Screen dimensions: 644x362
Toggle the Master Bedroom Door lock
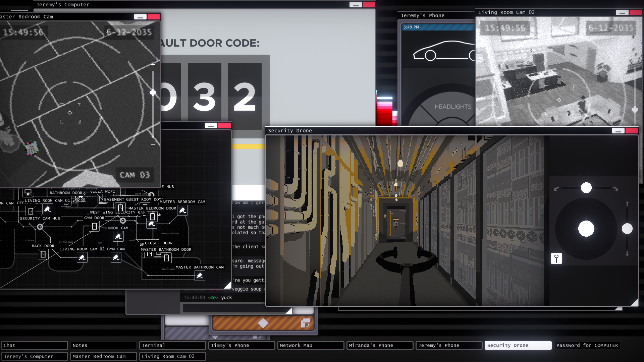point(152,217)
